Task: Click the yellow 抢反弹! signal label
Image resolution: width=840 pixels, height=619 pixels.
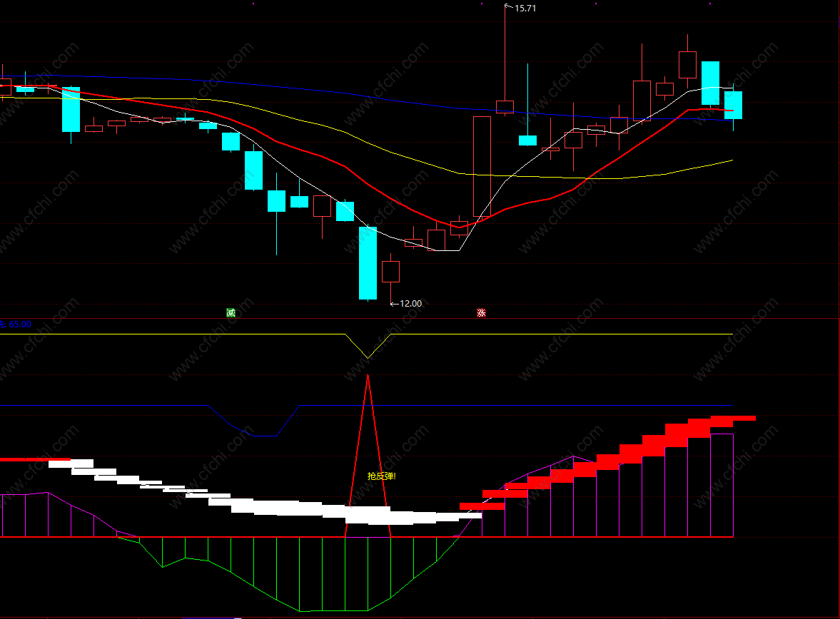Action: (381, 476)
